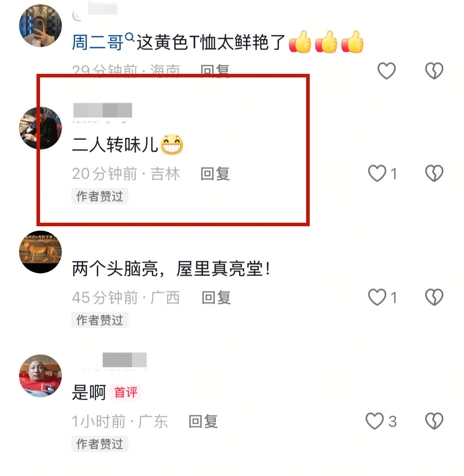Open the mirror selfie avatar profile
The image size is (464, 476).
(40, 25)
